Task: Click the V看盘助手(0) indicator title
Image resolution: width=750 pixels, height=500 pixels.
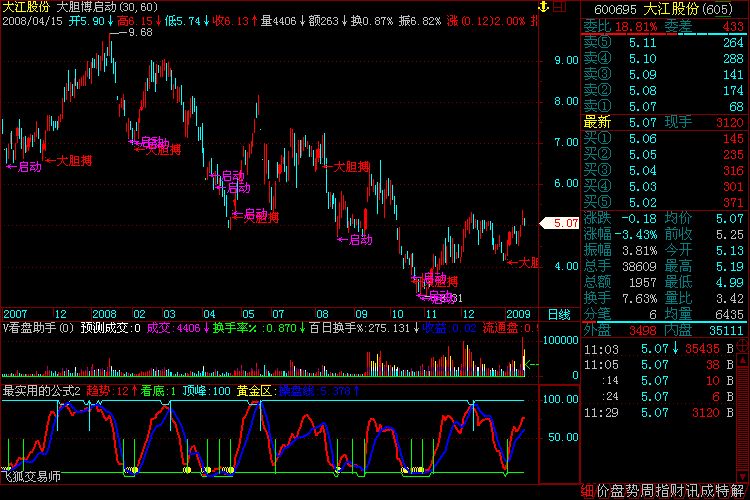Action: click(x=39, y=328)
